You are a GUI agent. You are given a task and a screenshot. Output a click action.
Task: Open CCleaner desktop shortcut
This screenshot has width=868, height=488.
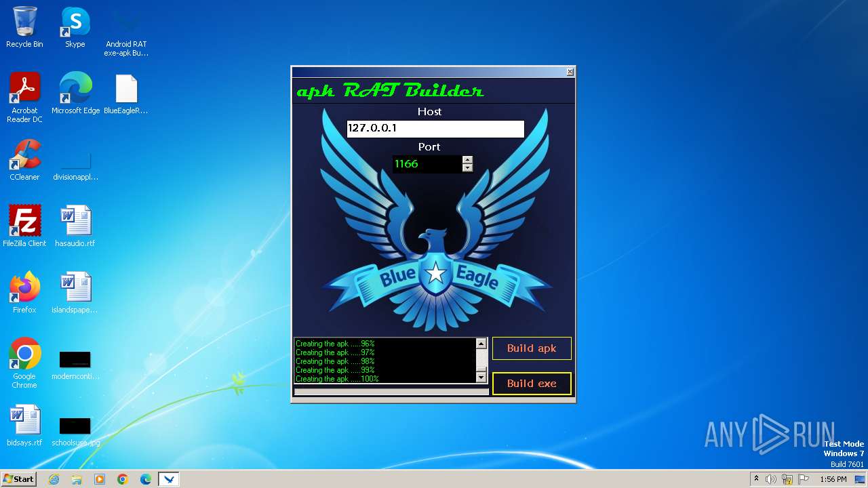pos(24,160)
